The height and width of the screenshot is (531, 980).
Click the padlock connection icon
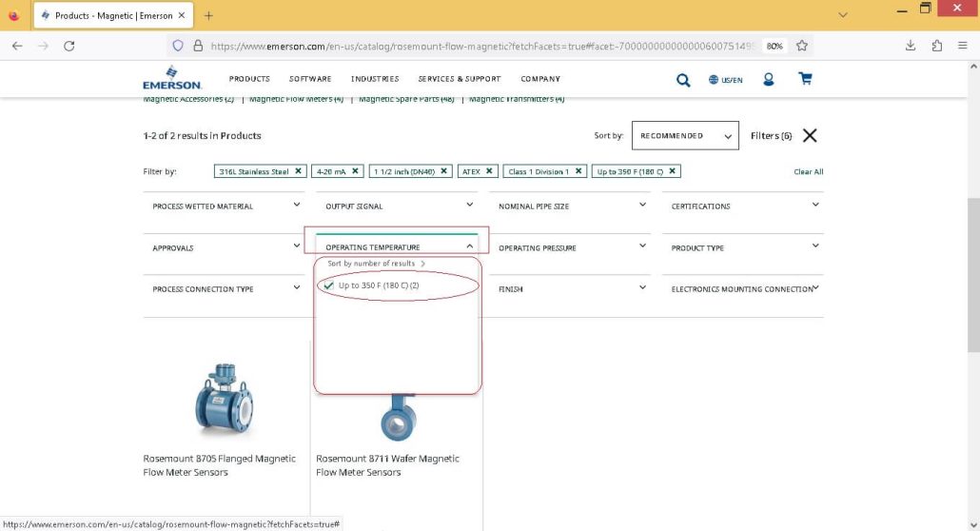click(198, 46)
